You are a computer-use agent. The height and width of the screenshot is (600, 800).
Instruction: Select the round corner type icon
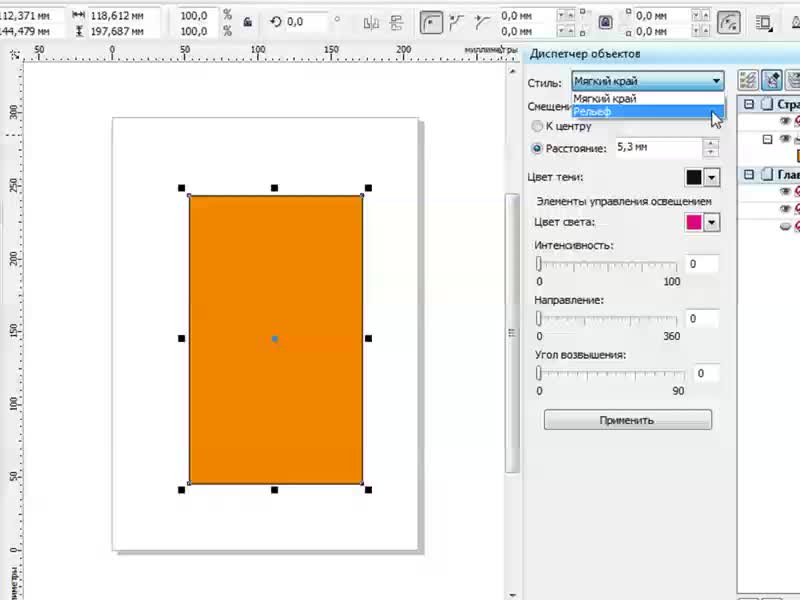(431, 23)
